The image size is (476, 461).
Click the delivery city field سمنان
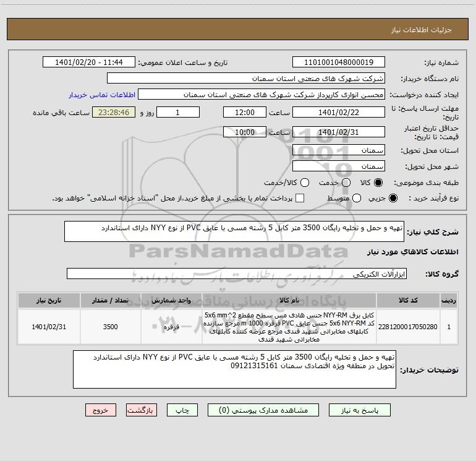pos(339,166)
